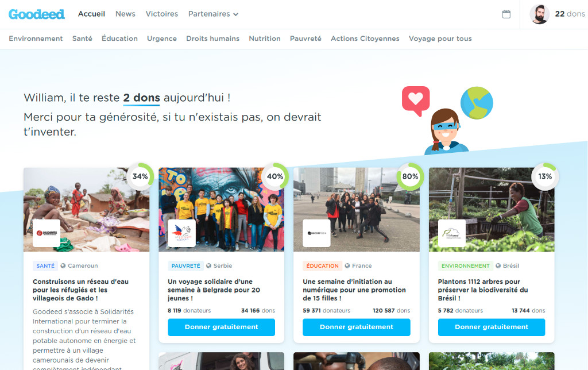This screenshot has width=588, height=370.
Task: Expand the Partenaires dropdown menu
Action: coord(213,14)
